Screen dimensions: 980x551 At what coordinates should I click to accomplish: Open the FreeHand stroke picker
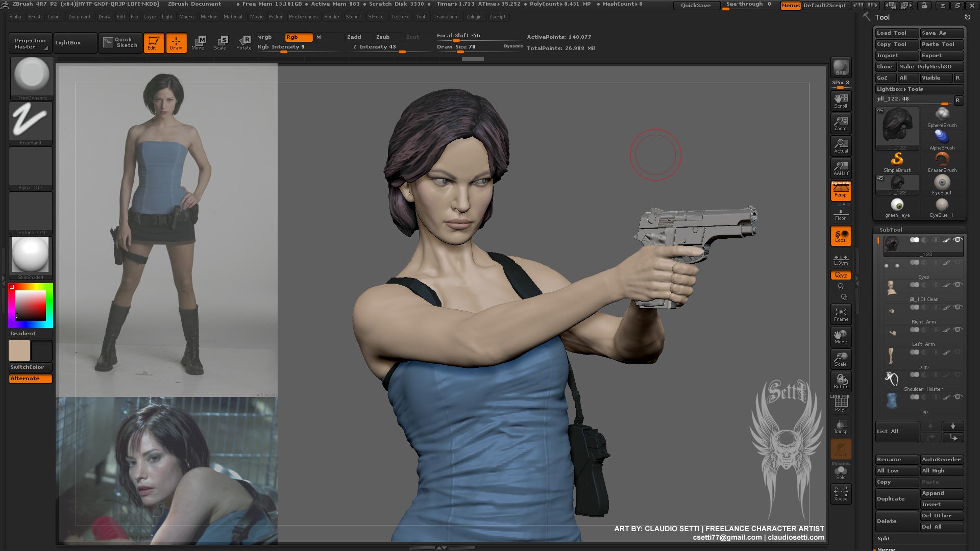pyautogui.click(x=31, y=123)
